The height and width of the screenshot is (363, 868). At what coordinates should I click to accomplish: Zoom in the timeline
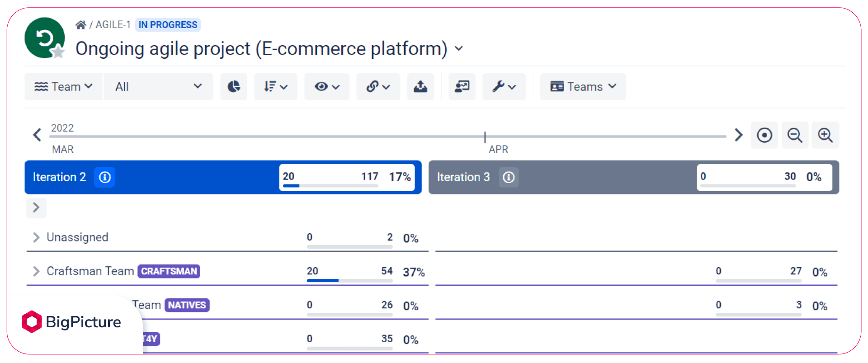click(x=826, y=135)
